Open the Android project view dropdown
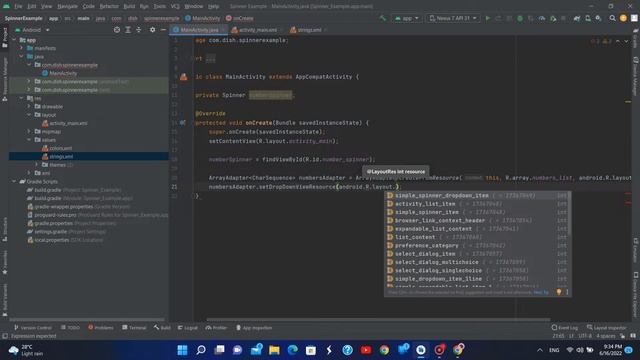This screenshot has width=640, height=360. (x=32, y=30)
